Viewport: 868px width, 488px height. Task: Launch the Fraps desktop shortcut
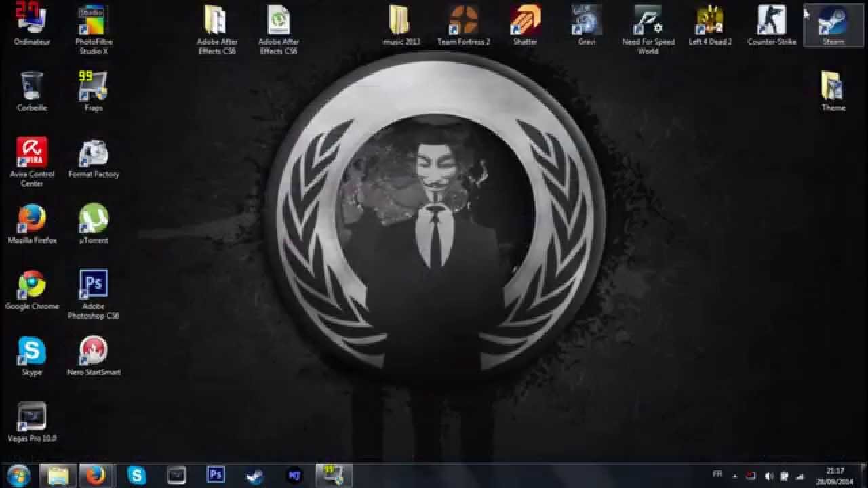[x=94, y=91]
